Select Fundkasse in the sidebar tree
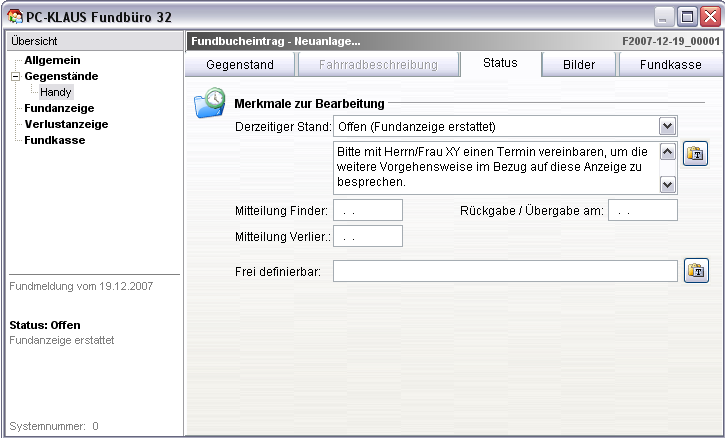Viewport: 725px width, 438px height. coord(55,140)
